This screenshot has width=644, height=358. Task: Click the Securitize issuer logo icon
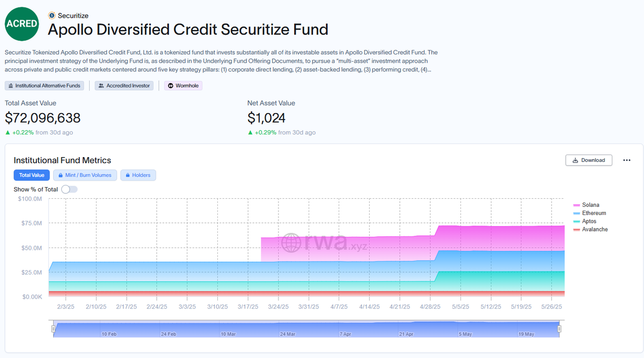coord(52,16)
